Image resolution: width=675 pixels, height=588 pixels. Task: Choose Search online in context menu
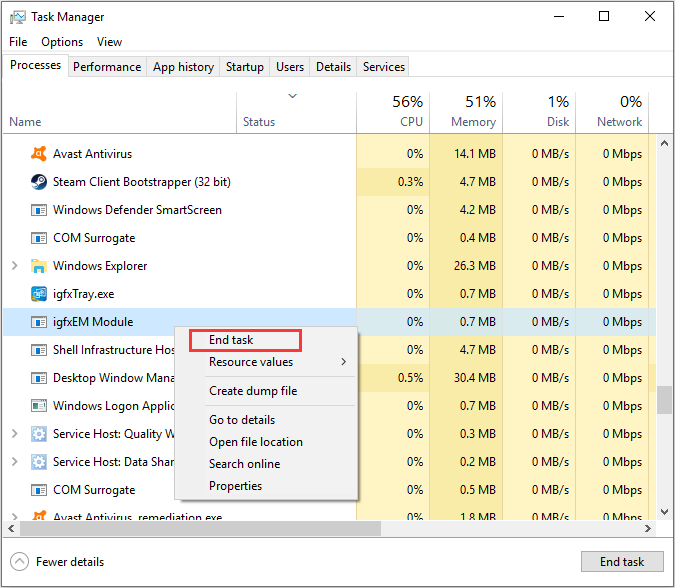click(266, 464)
